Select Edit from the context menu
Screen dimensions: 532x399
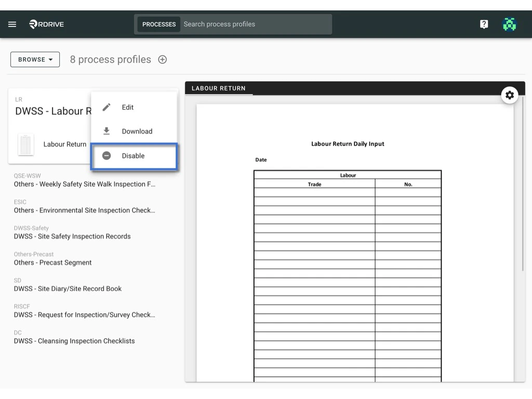pos(128,107)
